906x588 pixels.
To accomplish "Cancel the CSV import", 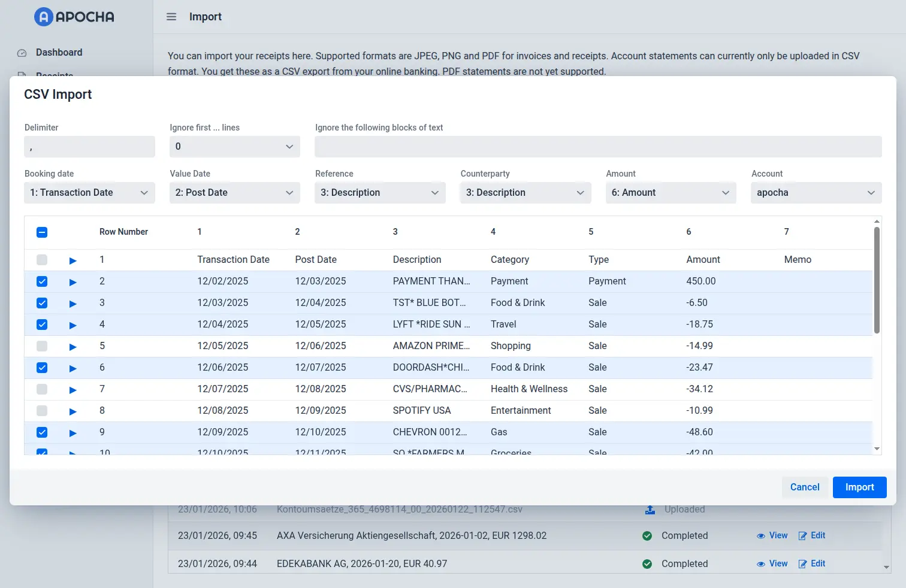I will (804, 487).
